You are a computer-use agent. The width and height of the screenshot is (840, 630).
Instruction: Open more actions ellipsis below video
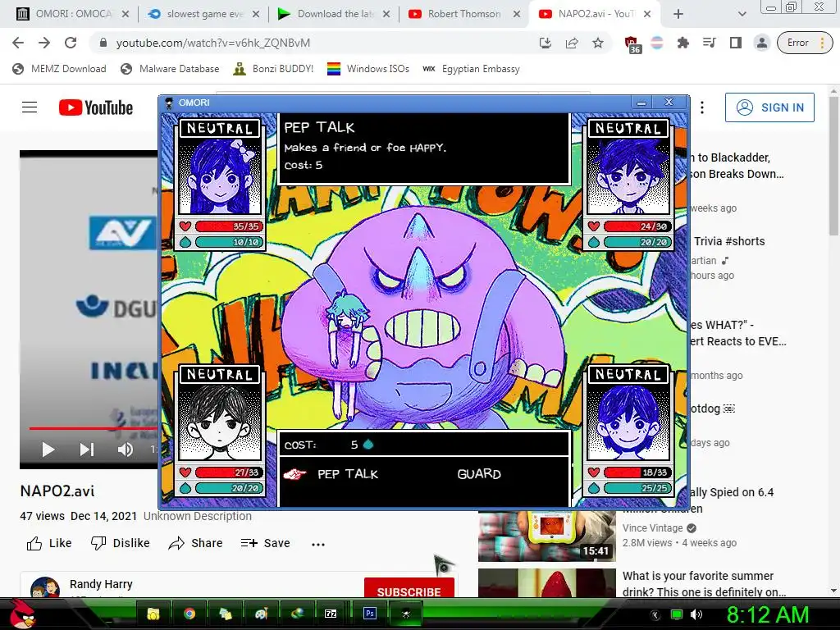[x=318, y=545]
